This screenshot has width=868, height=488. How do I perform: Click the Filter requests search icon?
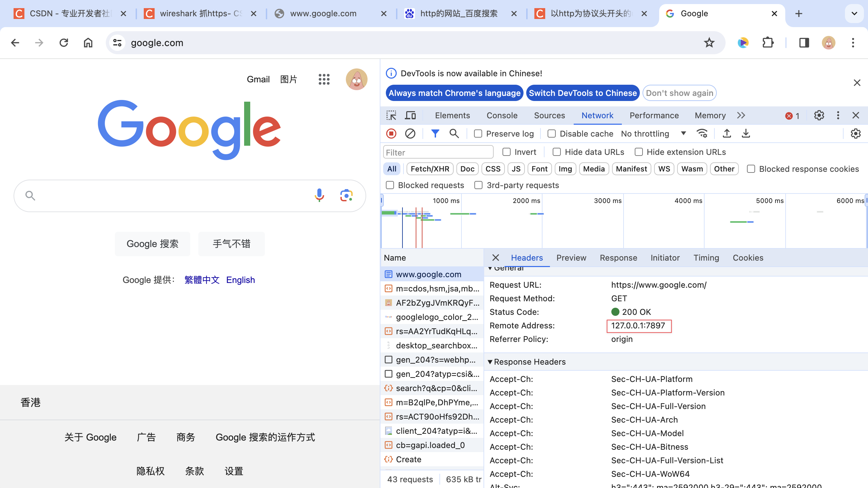coord(454,134)
